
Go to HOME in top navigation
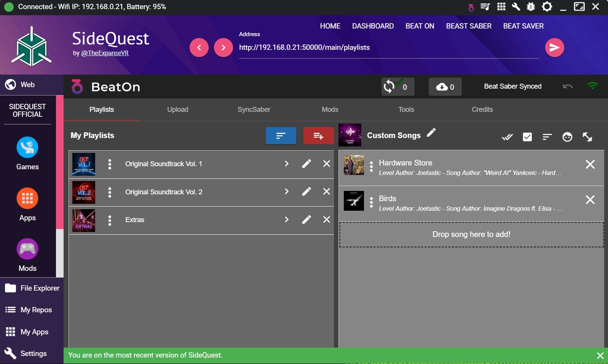tap(330, 26)
